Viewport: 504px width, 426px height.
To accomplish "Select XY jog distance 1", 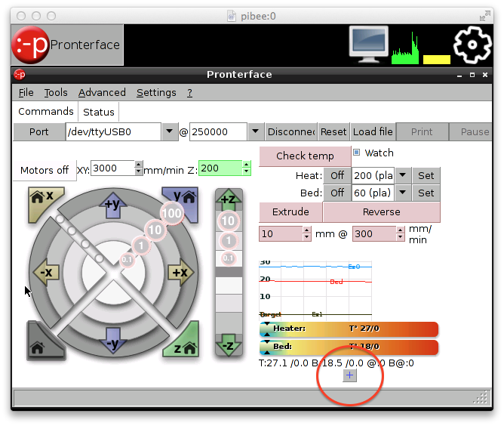I will click(x=141, y=245).
